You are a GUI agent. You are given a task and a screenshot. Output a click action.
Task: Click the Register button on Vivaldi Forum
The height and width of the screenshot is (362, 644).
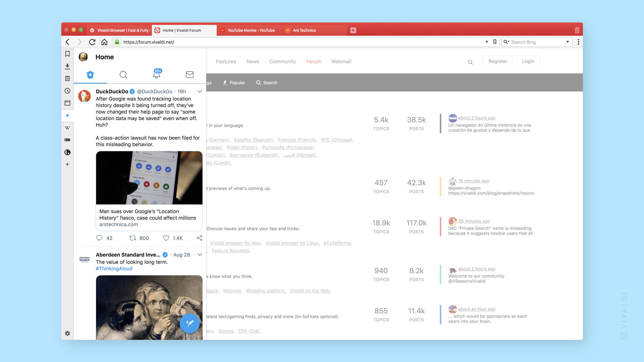[x=498, y=61]
